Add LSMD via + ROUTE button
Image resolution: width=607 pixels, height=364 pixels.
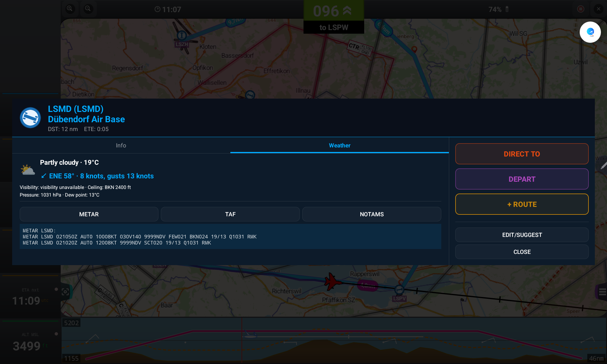[522, 204]
